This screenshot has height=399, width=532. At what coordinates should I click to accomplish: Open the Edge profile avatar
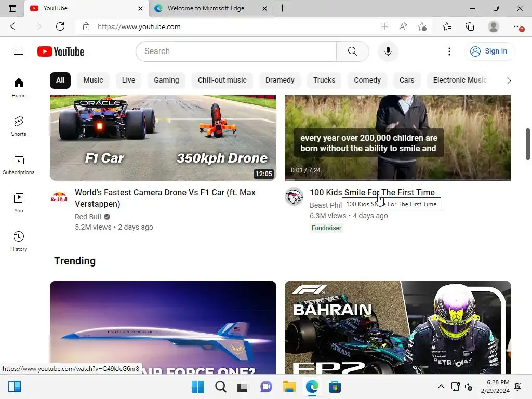coord(494,26)
